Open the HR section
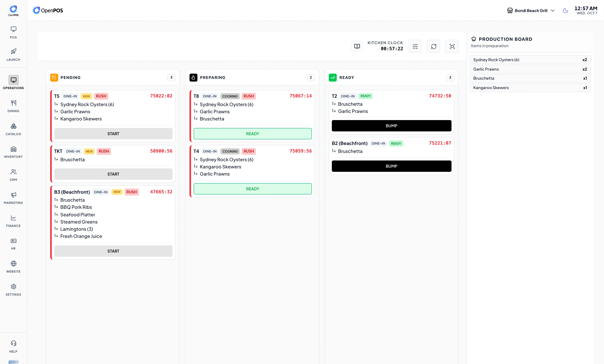Viewport: 604px width, 364px height. (13, 244)
